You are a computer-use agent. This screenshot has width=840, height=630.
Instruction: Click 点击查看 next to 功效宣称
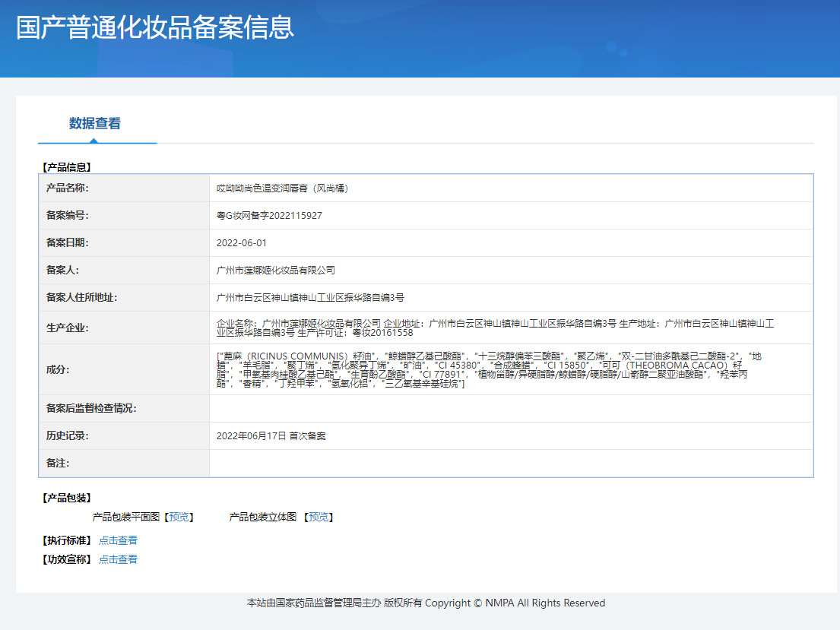click(118, 559)
